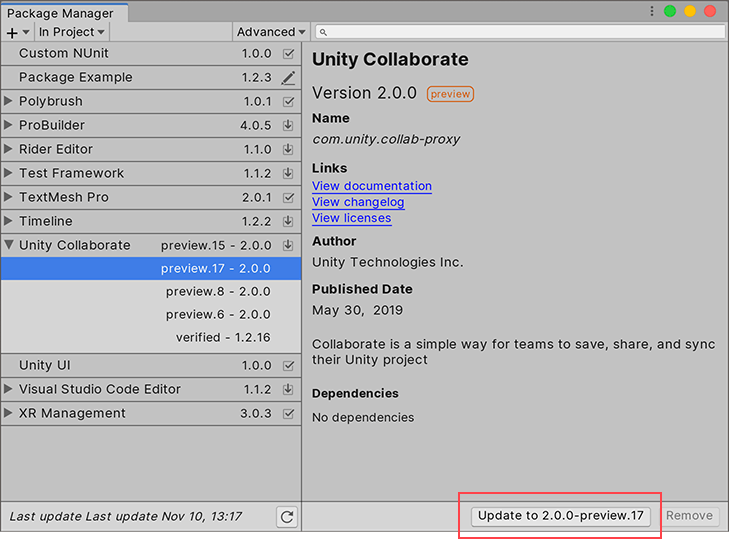729x550 pixels.
Task: Click Rider Editor update download icon
Action: (288, 149)
